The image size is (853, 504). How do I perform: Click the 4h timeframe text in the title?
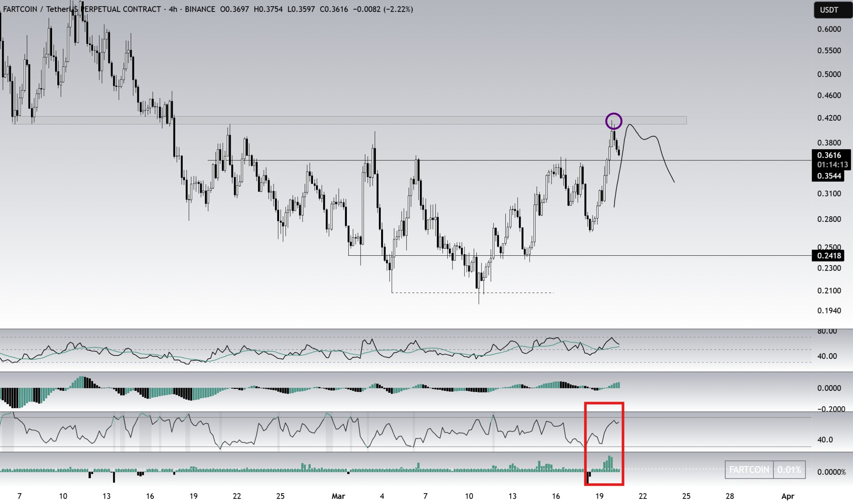point(173,9)
